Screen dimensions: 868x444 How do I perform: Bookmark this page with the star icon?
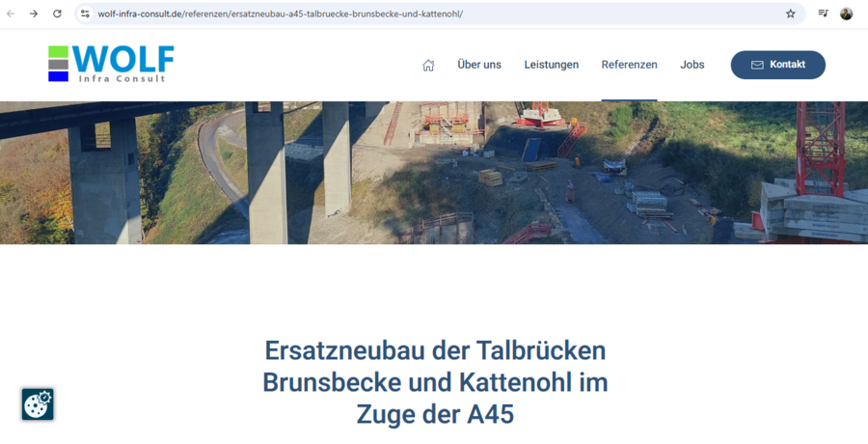coord(791,14)
